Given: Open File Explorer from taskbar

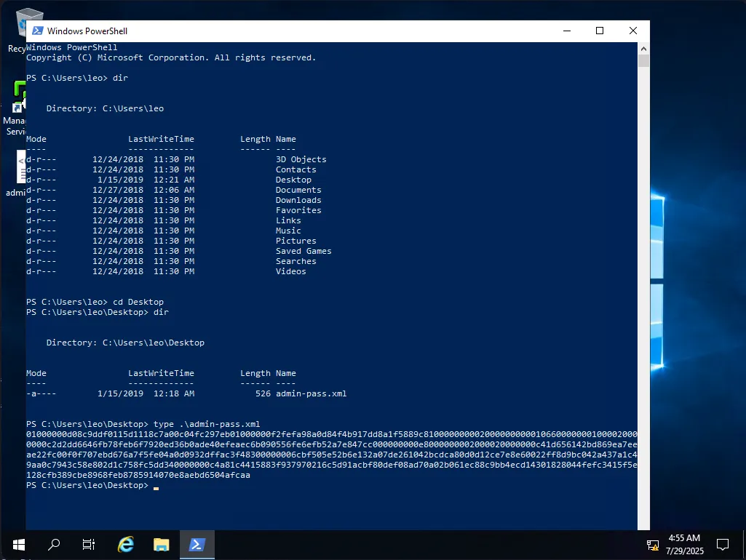Looking at the screenshot, I should tap(162, 545).
